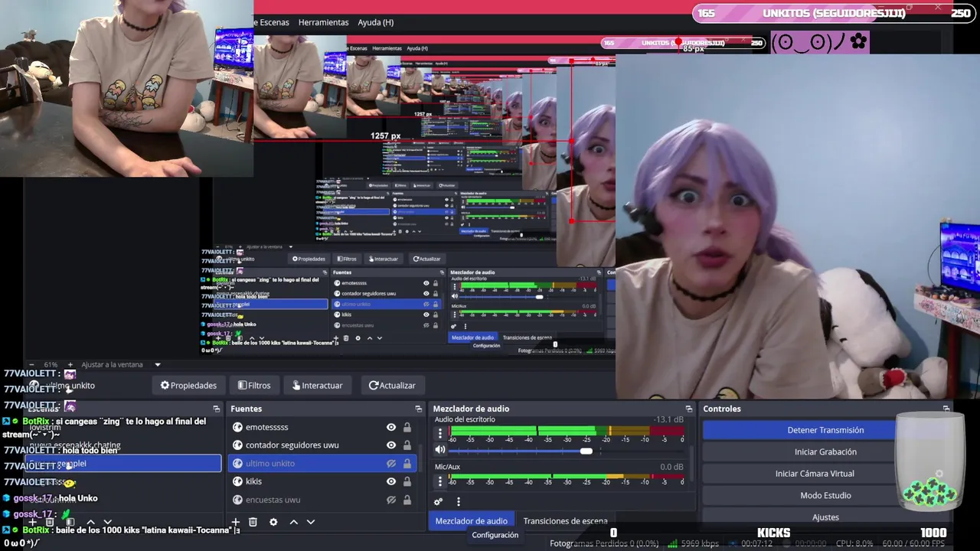The height and width of the screenshot is (551, 980).
Task: Toggle lock on kikis source
Action: pos(407,481)
